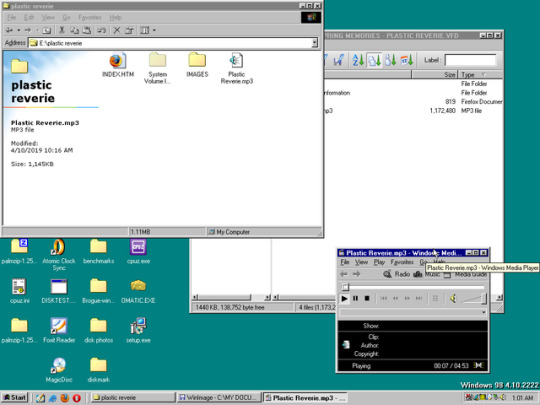Open the Help menu in Explorer
The width and height of the screenshot is (540, 405).
[x=115, y=17]
